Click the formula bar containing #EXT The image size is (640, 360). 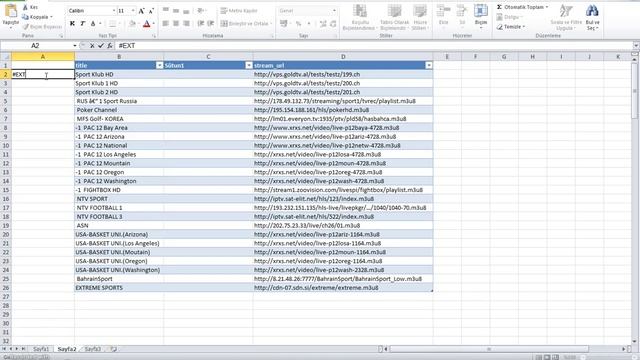coord(373,46)
